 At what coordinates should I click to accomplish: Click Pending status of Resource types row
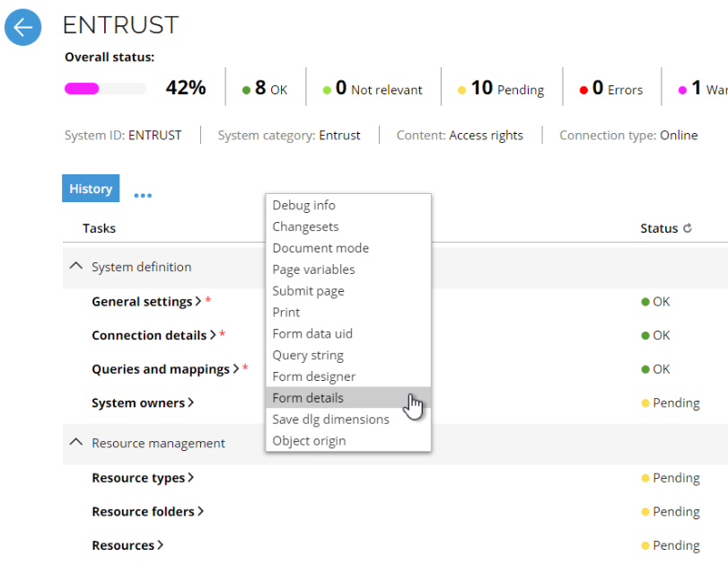click(670, 478)
